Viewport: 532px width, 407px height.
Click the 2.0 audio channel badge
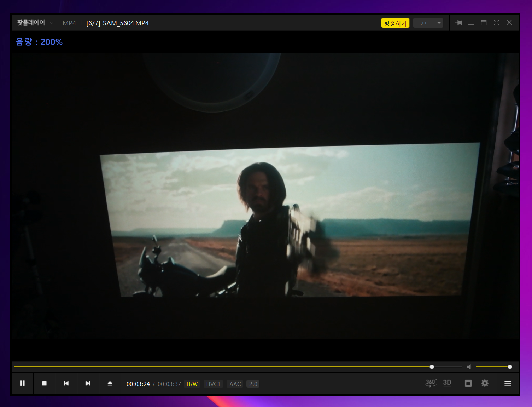(x=253, y=384)
